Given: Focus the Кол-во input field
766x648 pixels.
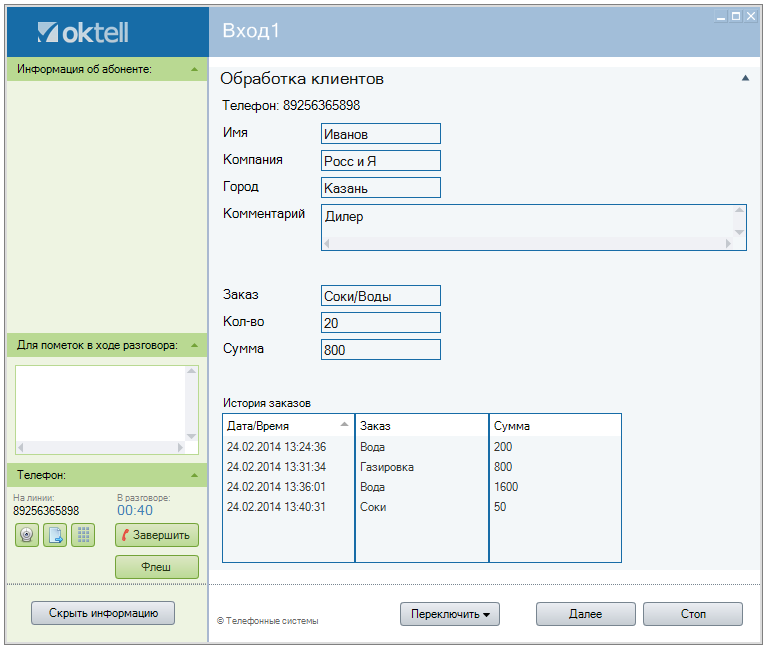Looking at the screenshot, I should 380,322.
